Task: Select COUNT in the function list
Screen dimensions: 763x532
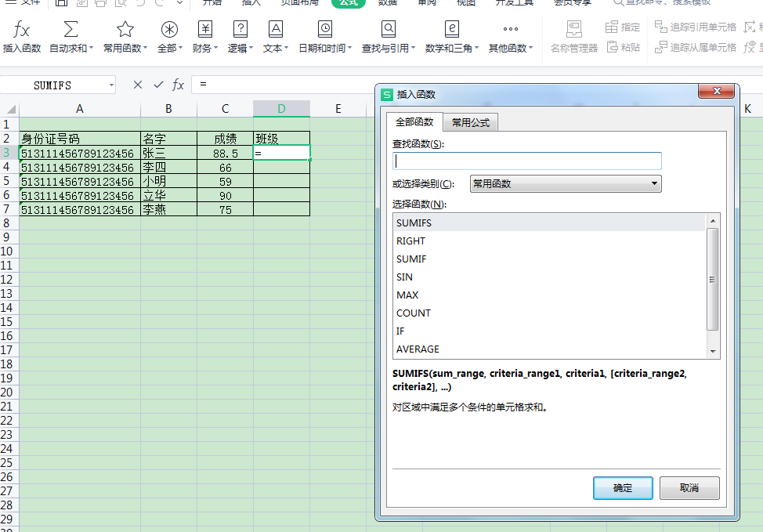Action: pos(549,313)
